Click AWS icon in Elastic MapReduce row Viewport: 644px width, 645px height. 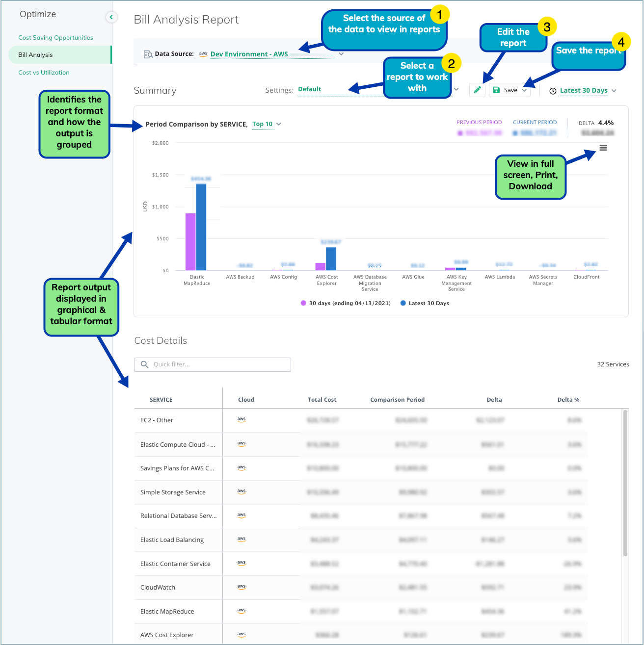point(241,611)
